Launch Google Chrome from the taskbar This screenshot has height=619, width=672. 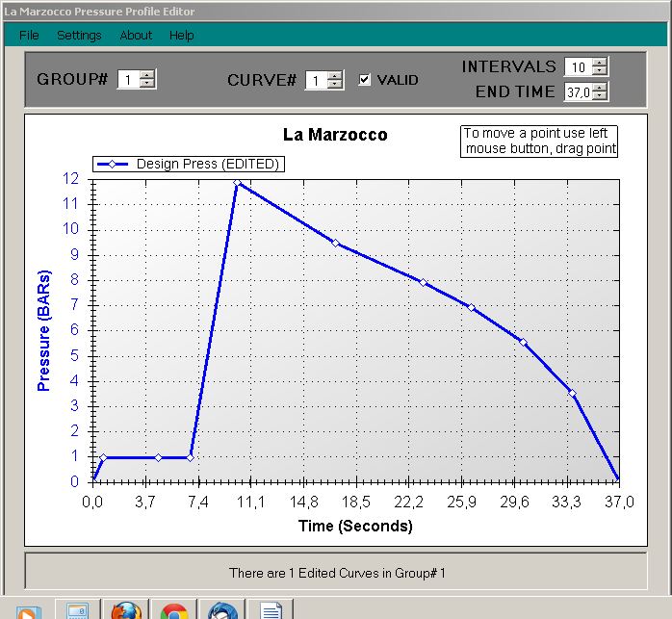tap(174, 610)
